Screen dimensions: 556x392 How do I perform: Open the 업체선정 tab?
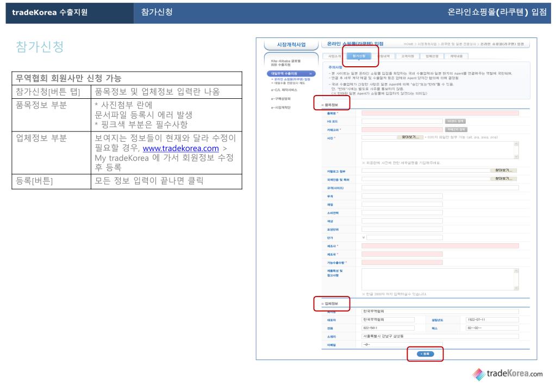[x=432, y=56]
